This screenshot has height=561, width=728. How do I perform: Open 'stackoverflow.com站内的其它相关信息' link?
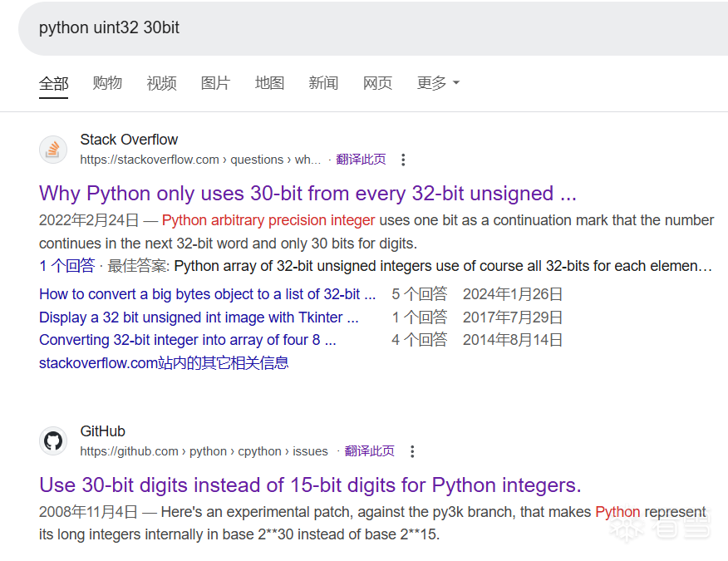click(164, 362)
